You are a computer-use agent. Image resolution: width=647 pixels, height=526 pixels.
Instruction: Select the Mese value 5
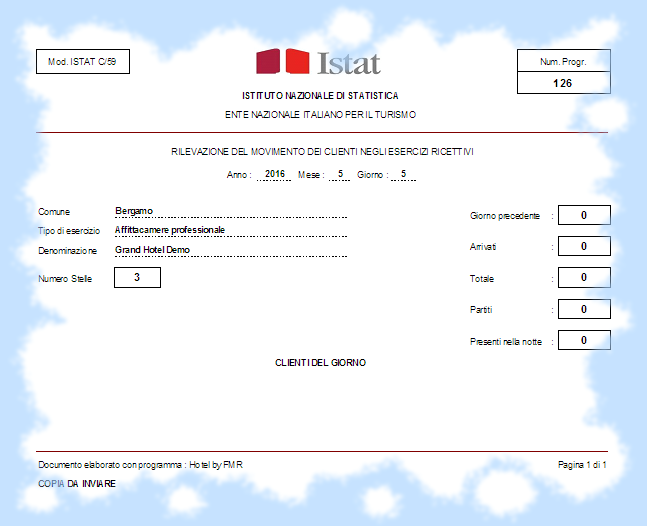click(x=340, y=174)
